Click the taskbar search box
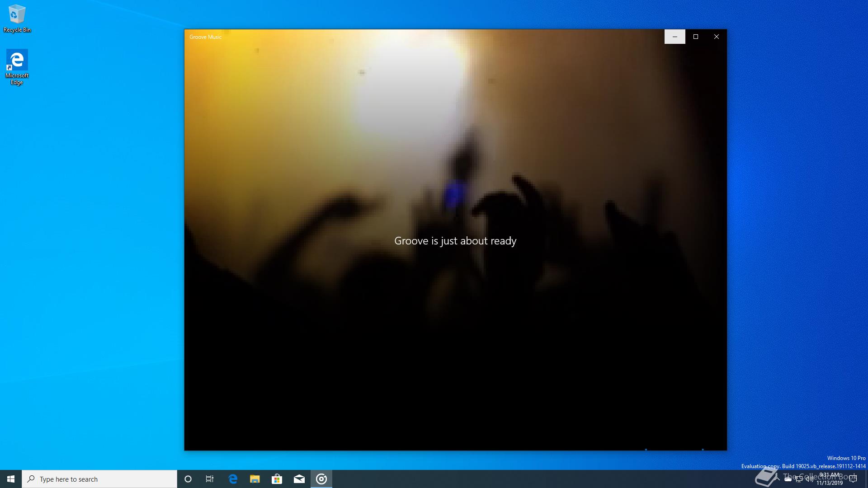The width and height of the screenshot is (868, 488). coord(99,479)
